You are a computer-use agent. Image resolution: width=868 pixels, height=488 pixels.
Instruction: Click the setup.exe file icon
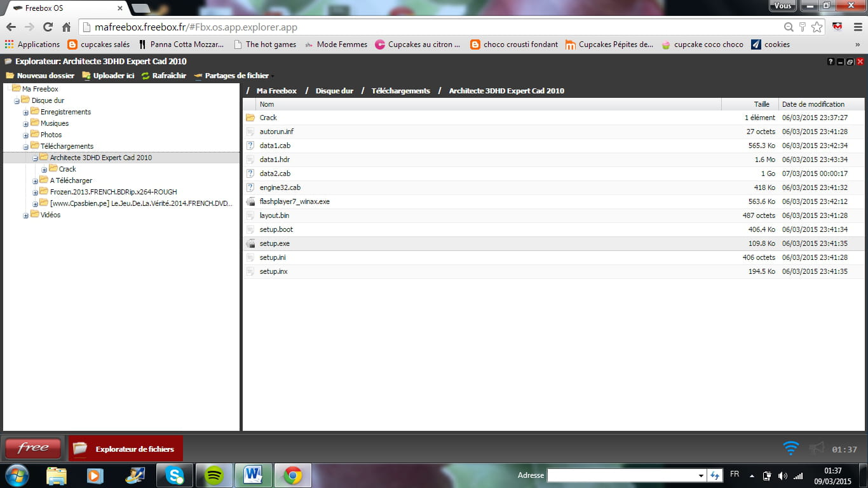[250, 243]
